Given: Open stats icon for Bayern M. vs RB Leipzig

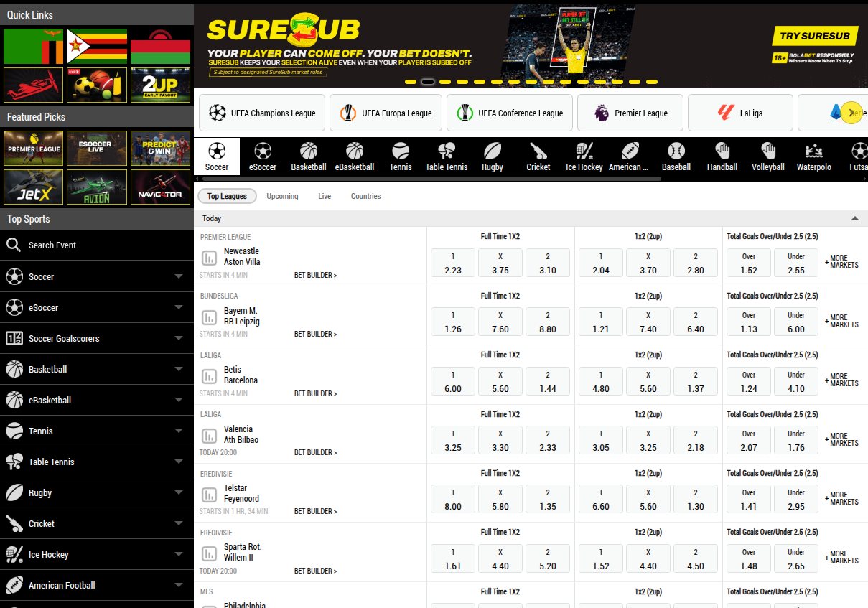Looking at the screenshot, I should (209, 317).
